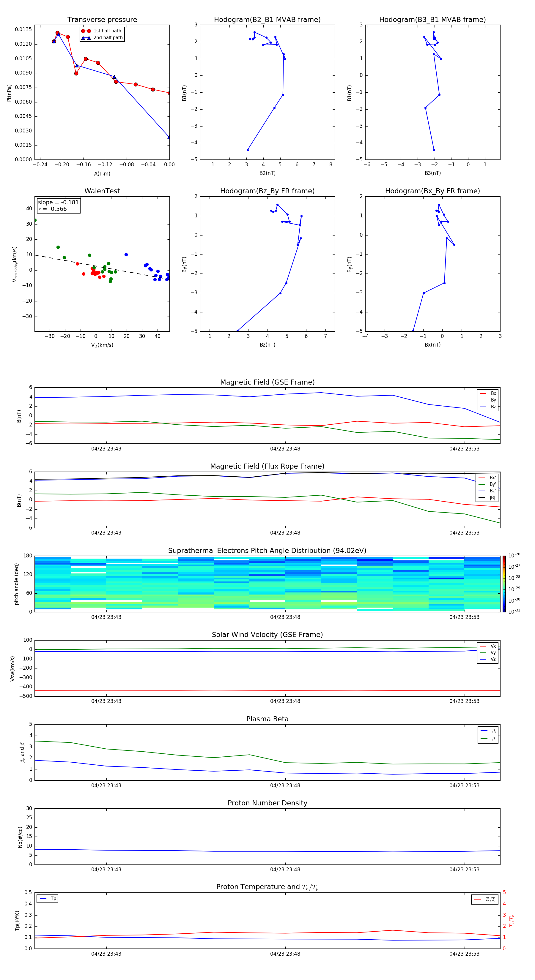The image size is (535, 980).
Task: Click the 'Magnetic Field (Flux Rope Frame)' title
Action: click(x=267, y=467)
